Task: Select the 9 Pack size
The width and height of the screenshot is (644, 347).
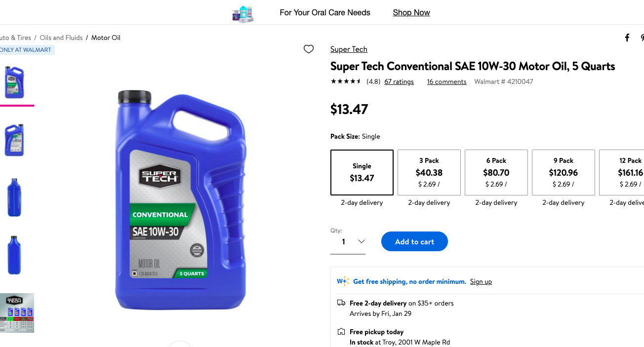Action: (x=563, y=172)
